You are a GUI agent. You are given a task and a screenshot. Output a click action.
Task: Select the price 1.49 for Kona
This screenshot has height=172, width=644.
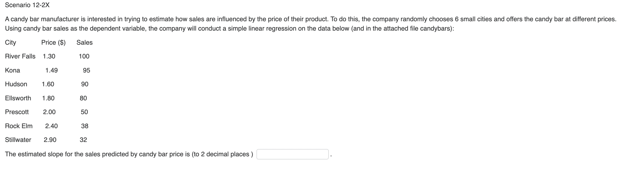click(x=52, y=70)
